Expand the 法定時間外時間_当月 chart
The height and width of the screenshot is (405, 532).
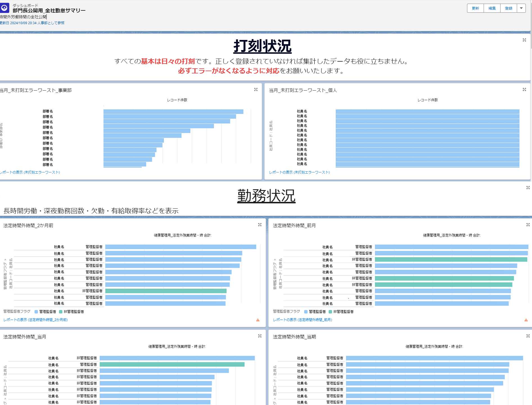(x=259, y=336)
